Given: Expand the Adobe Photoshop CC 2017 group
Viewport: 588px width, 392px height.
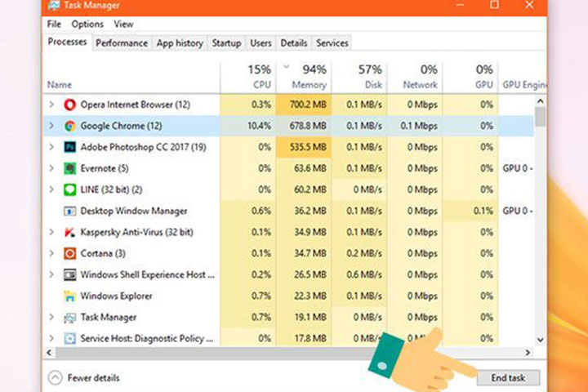Looking at the screenshot, I should tap(51, 147).
